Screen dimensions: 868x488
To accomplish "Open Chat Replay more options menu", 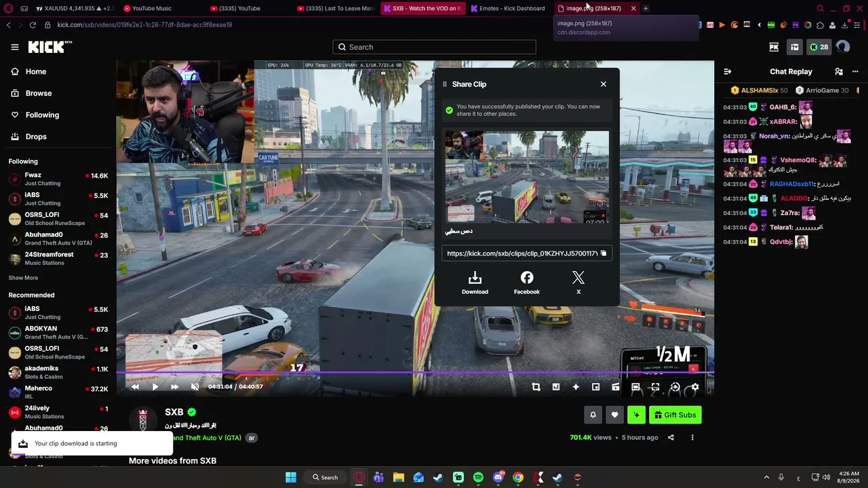I will 855,71.
